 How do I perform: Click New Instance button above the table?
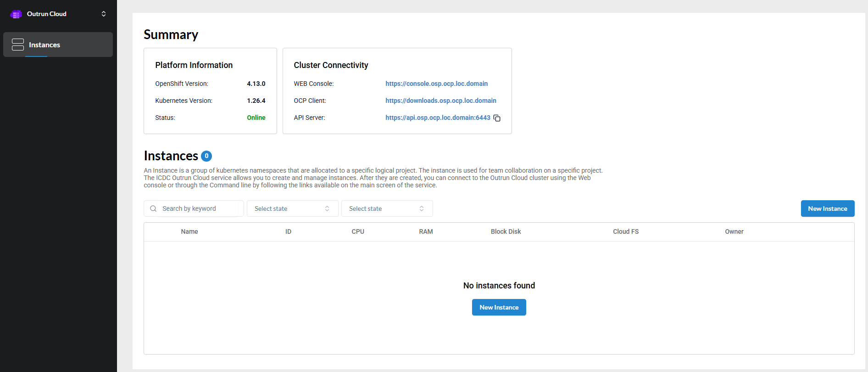(x=827, y=209)
